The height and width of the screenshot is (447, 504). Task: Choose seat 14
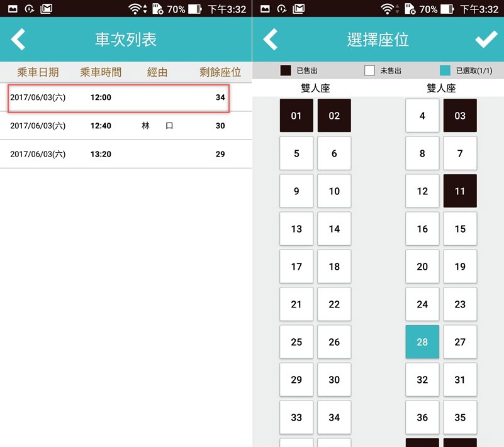(334, 229)
